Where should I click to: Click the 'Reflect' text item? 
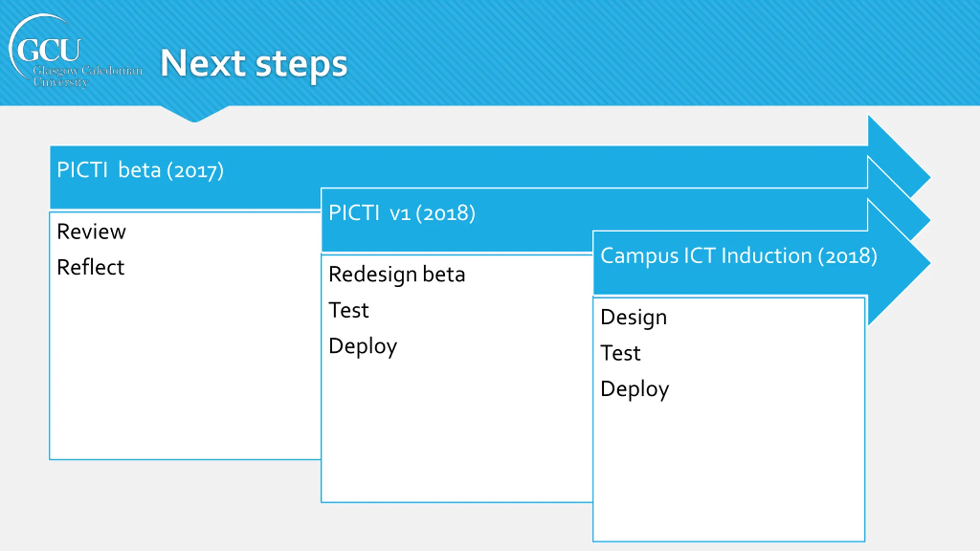coord(91,267)
